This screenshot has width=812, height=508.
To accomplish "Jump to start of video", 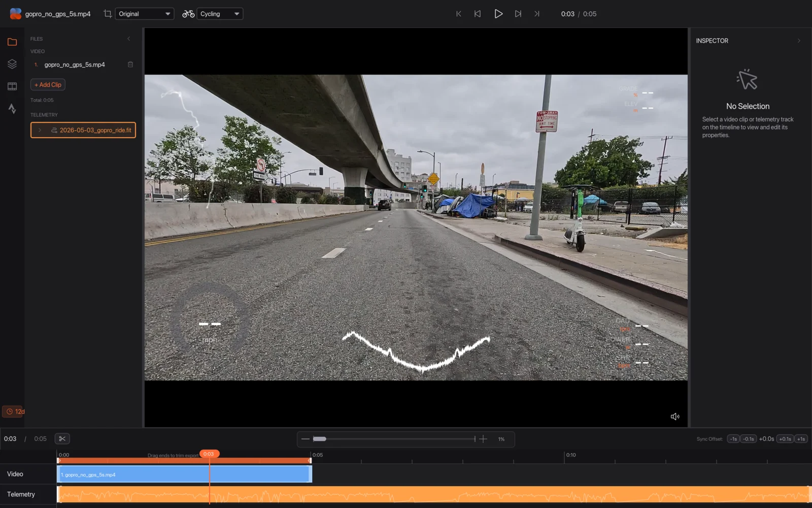I will point(458,14).
